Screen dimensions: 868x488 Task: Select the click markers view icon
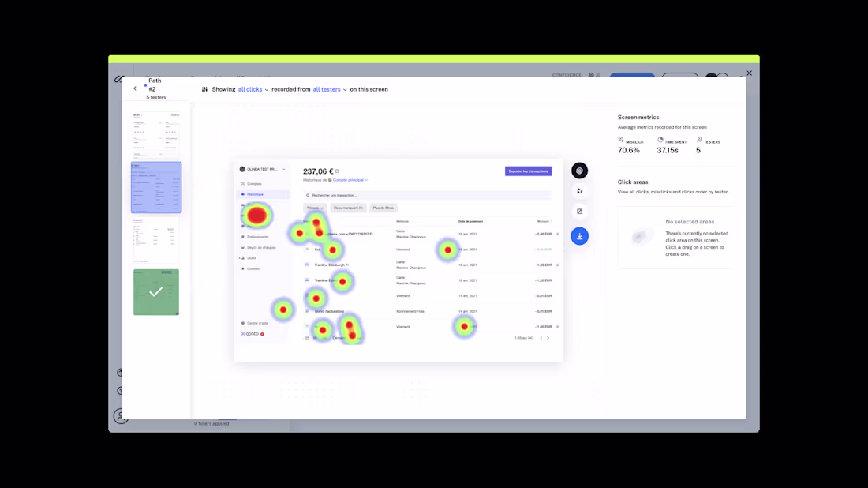coord(580,190)
